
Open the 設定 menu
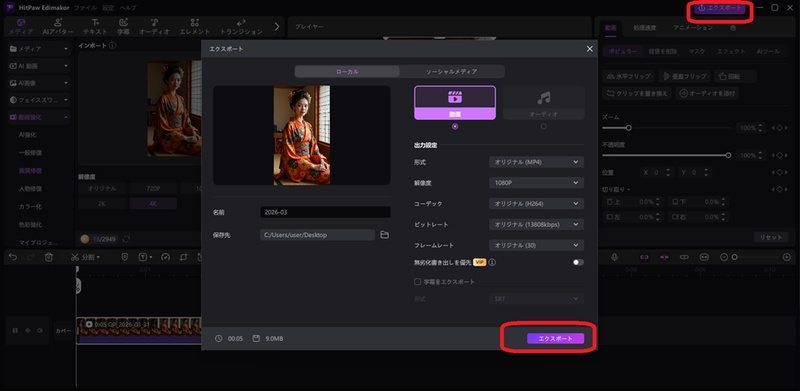pos(108,8)
